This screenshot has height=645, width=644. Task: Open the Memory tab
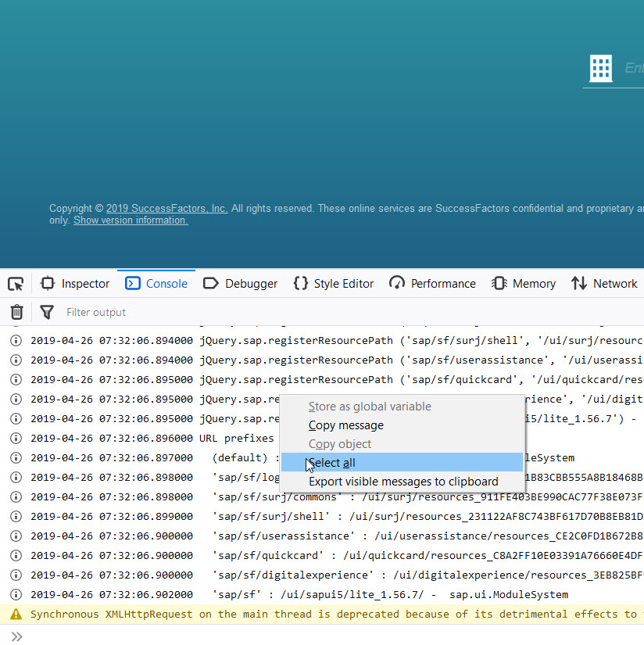[x=523, y=284]
